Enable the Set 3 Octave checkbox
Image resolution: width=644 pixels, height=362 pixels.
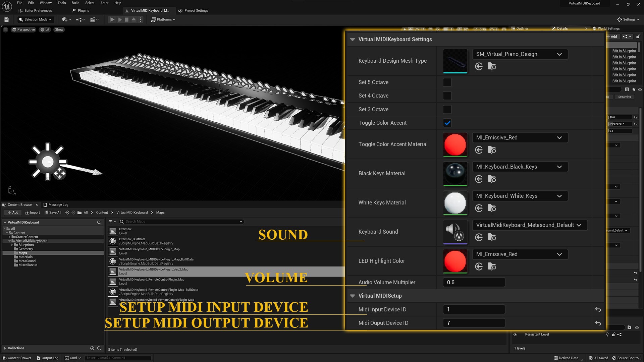tap(447, 109)
